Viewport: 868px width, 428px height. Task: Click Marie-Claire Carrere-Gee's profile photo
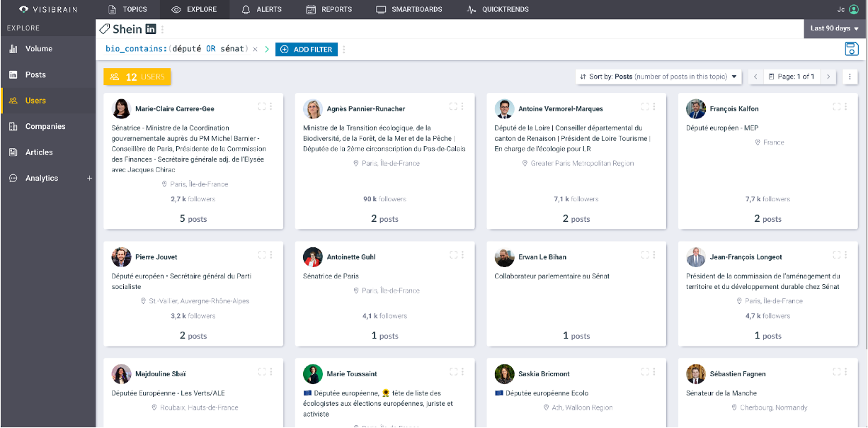point(121,108)
